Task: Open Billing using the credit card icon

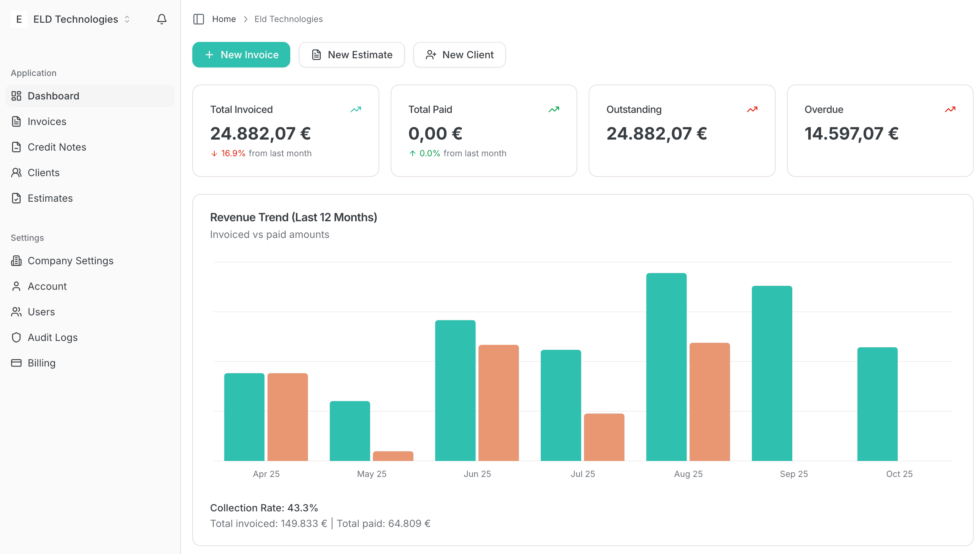Action: point(16,363)
